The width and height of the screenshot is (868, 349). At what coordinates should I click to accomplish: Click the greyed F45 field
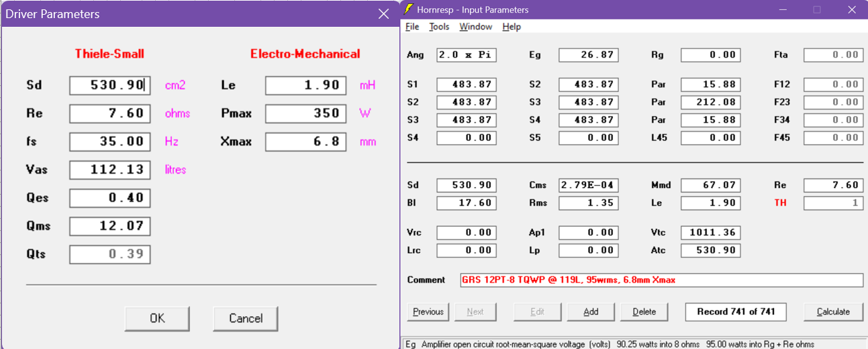(833, 138)
